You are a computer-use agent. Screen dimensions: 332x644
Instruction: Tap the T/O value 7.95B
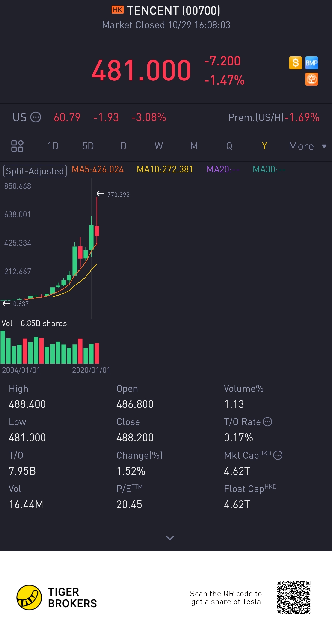pos(22,471)
